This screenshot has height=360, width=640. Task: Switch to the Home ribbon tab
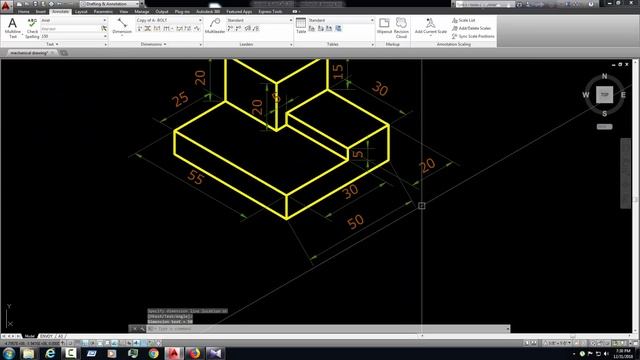[24, 11]
